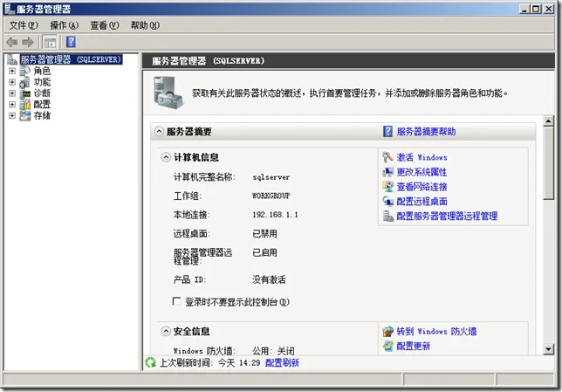Click the 激活 Windows key icon
562x392 pixels.
(x=387, y=157)
